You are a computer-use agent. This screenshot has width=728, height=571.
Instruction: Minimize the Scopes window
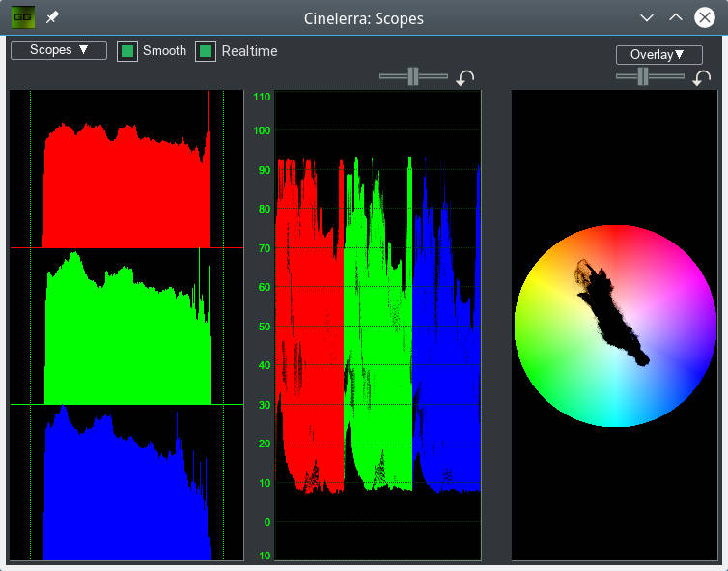pyautogui.click(x=647, y=17)
